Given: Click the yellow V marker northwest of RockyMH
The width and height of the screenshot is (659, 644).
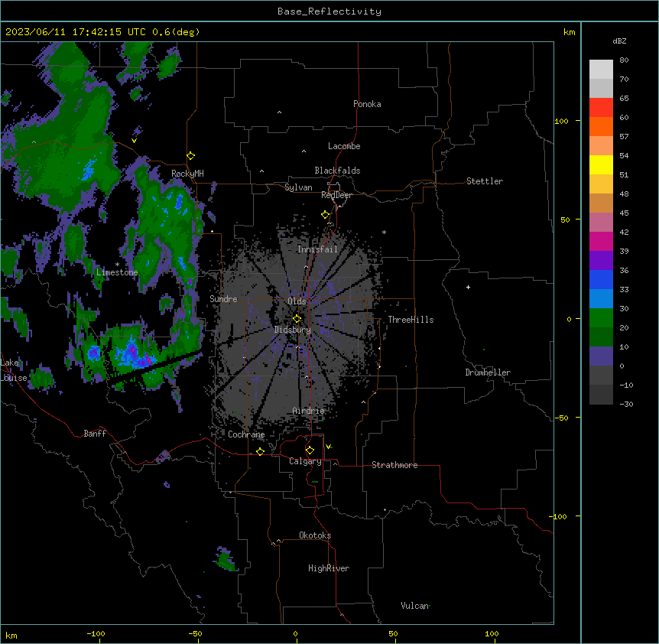Looking at the screenshot, I should point(134,141).
